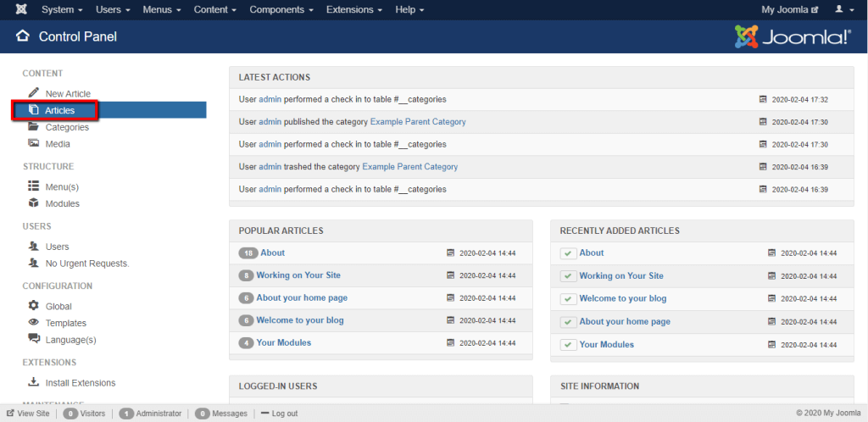
Task: Click the calendar icon in the Popular Articles About row
Action: [451, 253]
